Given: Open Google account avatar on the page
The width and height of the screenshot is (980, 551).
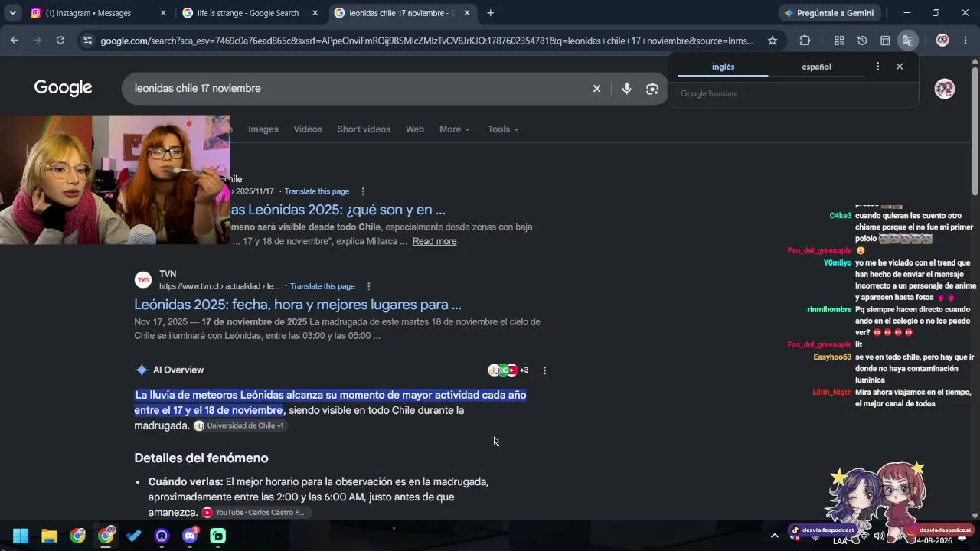Looking at the screenshot, I should (x=945, y=89).
